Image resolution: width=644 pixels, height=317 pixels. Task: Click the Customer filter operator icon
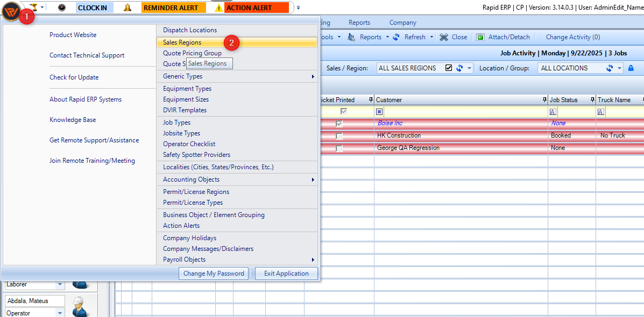(379, 112)
